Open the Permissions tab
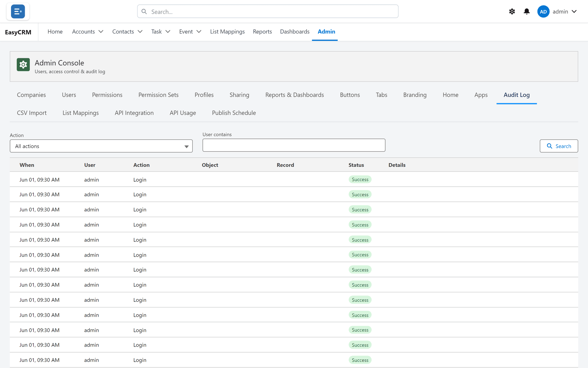 click(x=107, y=95)
